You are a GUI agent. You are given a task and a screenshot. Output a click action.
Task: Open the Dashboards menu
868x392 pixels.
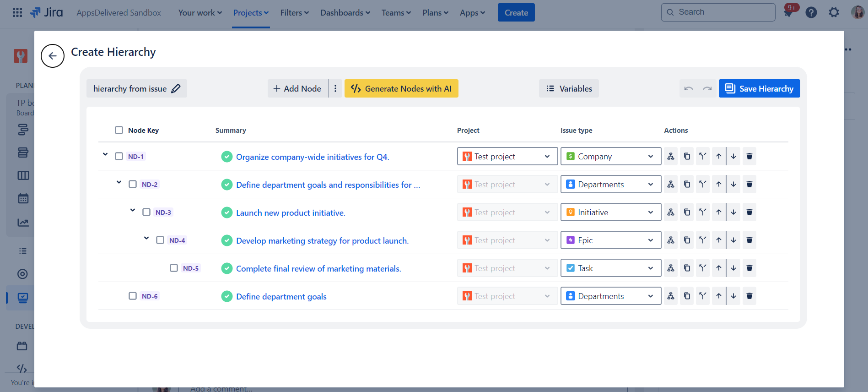click(x=345, y=13)
